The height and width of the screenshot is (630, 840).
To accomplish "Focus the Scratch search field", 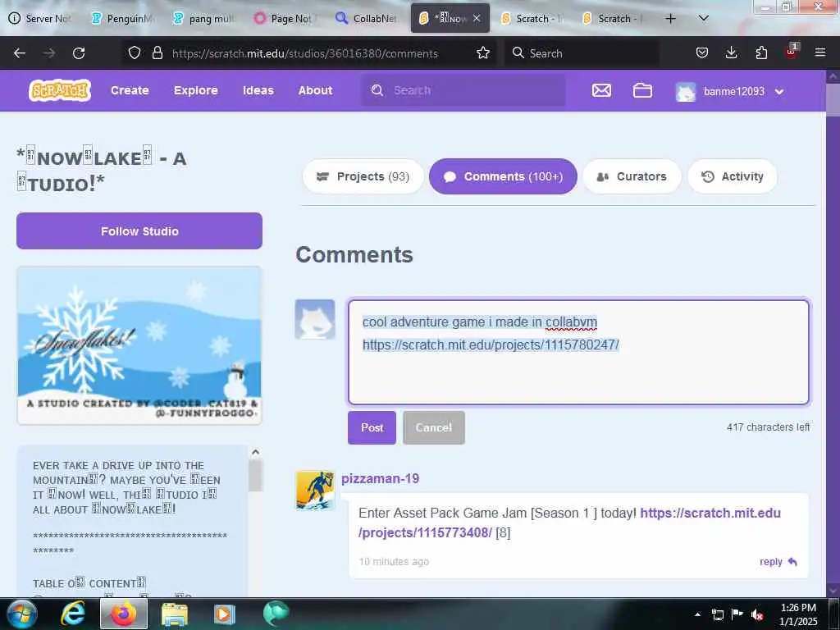I will point(463,90).
